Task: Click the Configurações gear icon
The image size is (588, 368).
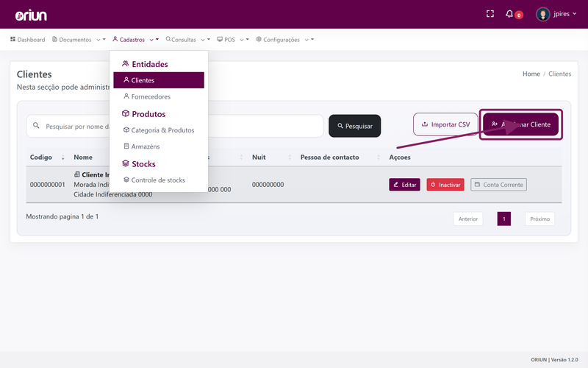Action: click(259, 39)
